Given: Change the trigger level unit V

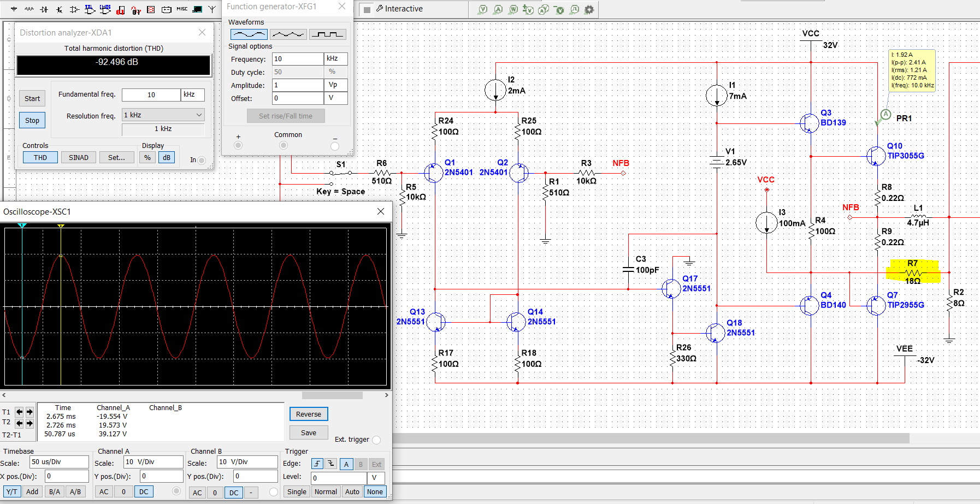Looking at the screenshot, I should tap(376, 478).
